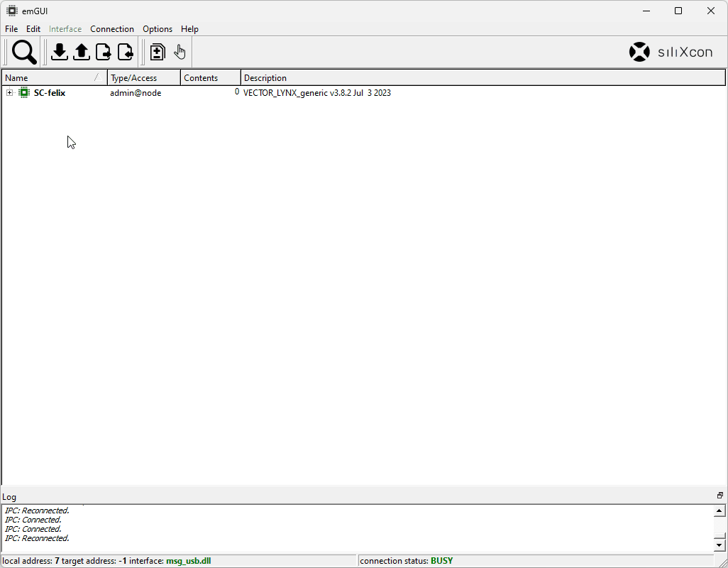728x568 pixels.
Task: Click the download arrow toolbar icon
Action: [60, 52]
